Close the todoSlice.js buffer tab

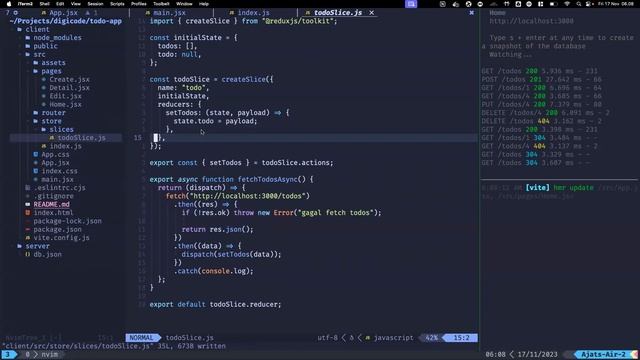[x=371, y=13]
